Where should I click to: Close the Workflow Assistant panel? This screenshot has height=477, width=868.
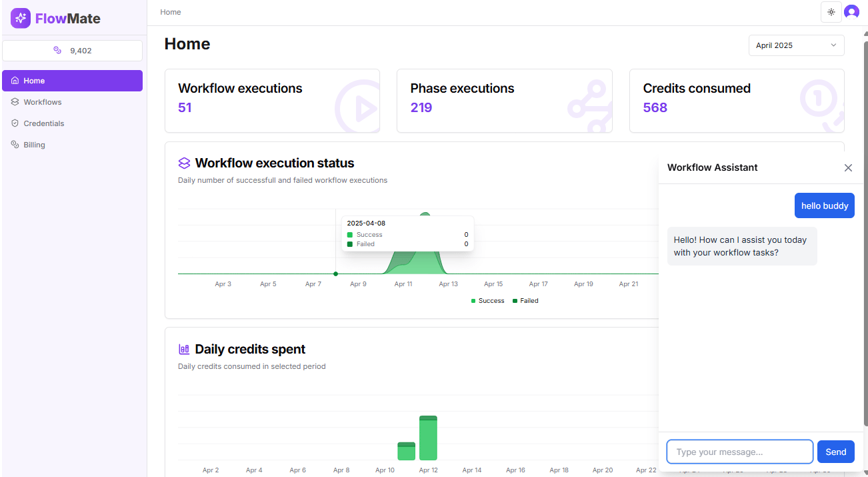(x=848, y=168)
